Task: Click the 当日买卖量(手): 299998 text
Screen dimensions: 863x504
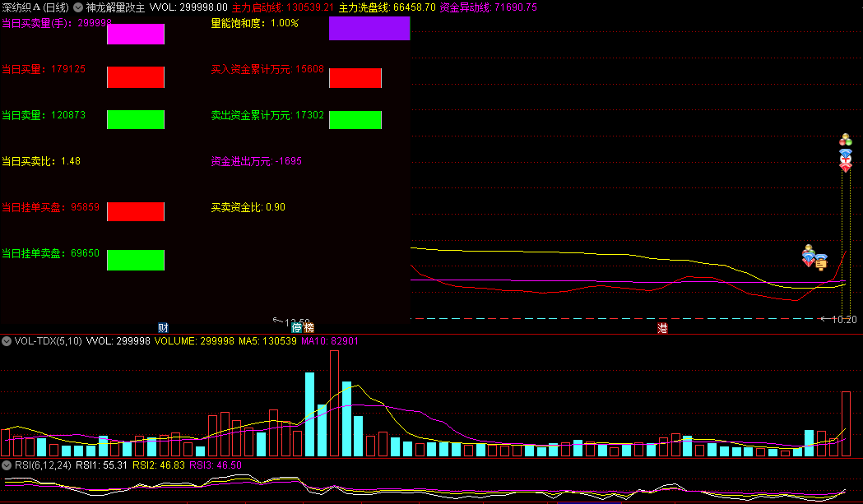Action: 57,23
